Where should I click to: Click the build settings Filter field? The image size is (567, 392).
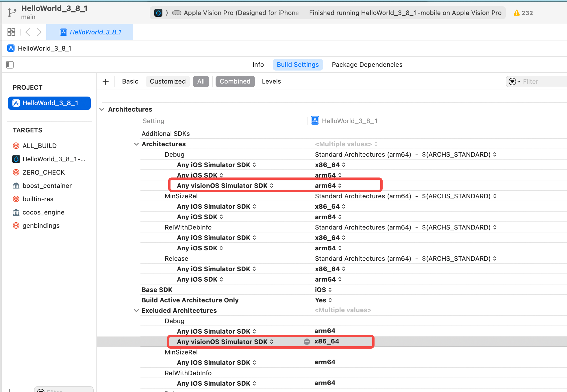(540, 82)
